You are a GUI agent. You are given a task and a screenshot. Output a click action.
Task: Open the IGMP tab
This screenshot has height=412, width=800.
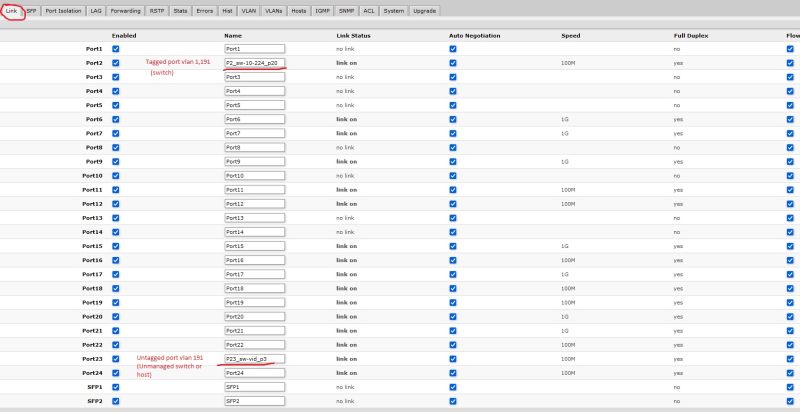(x=322, y=11)
